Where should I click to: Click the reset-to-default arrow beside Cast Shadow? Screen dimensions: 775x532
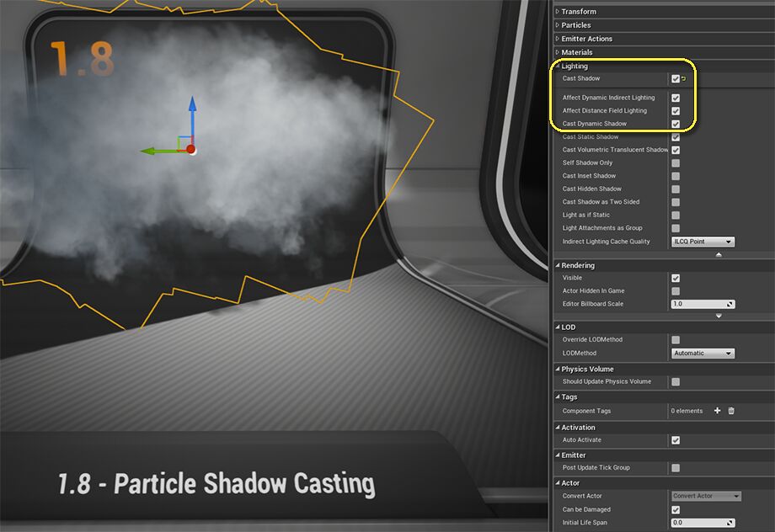(684, 79)
